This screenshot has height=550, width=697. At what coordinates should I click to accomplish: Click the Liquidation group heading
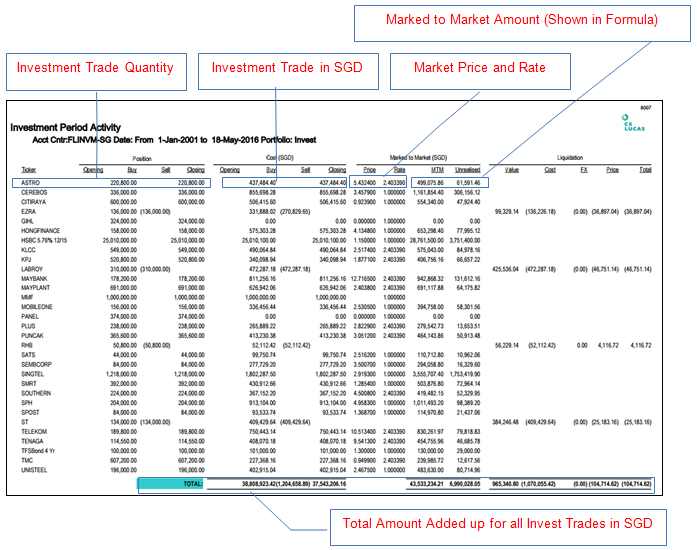click(x=570, y=158)
